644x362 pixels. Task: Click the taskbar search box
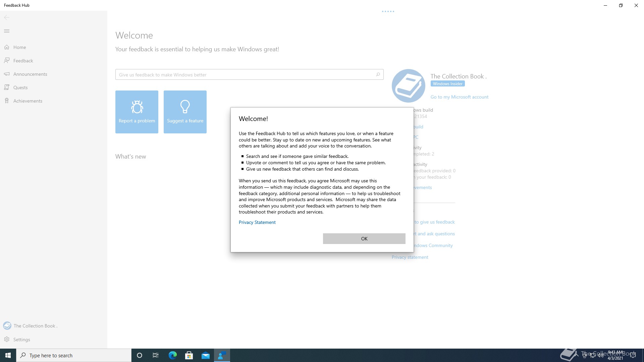(x=74, y=355)
